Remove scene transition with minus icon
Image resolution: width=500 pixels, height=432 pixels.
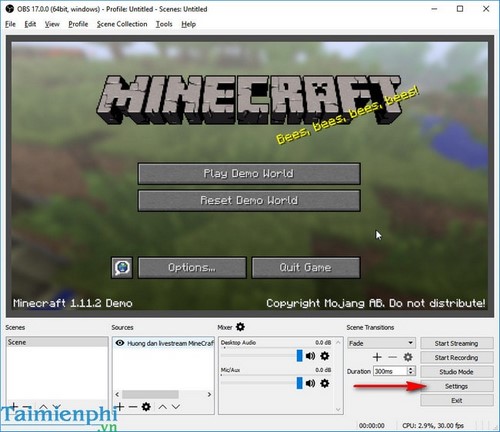point(393,357)
